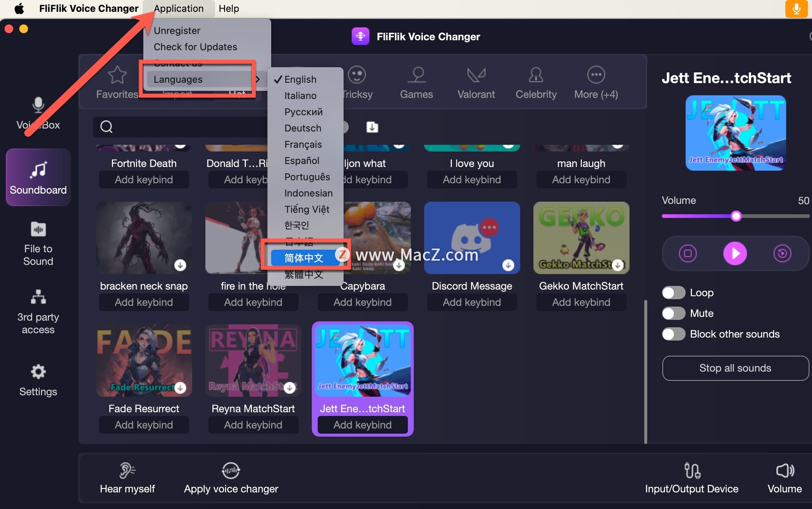This screenshot has height=509, width=812.
Task: Select the Gekko MatchStart thumbnail
Action: coord(581,238)
